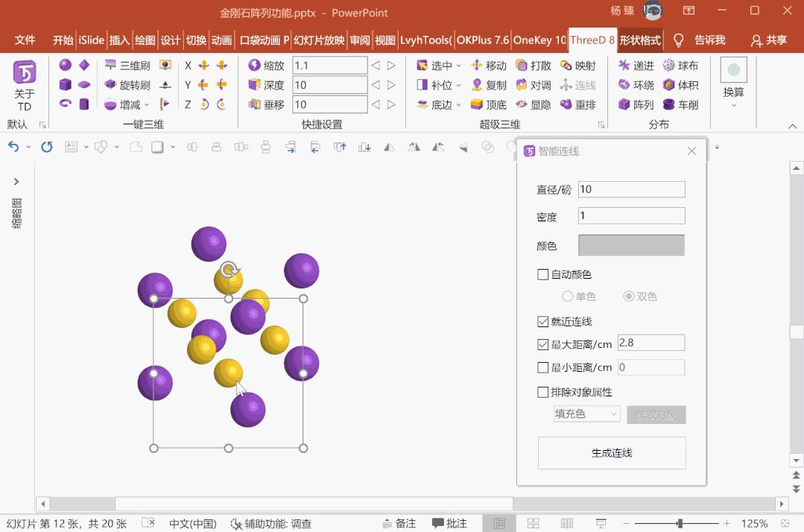Select the 单色 radio button
804x532 pixels.
click(x=568, y=296)
